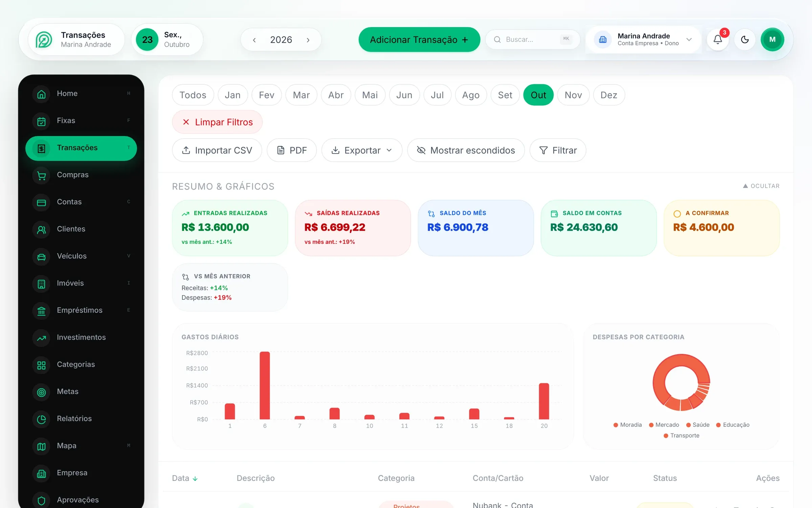Focus the Buscar search field
812x508 pixels.
coord(533,40)
